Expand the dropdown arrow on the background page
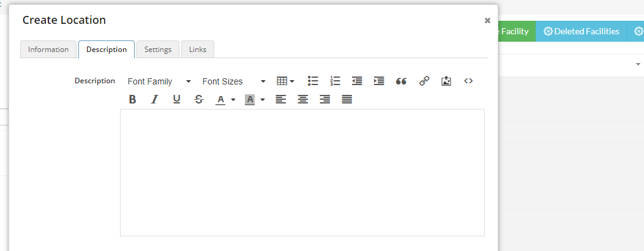 coord(638,64)
